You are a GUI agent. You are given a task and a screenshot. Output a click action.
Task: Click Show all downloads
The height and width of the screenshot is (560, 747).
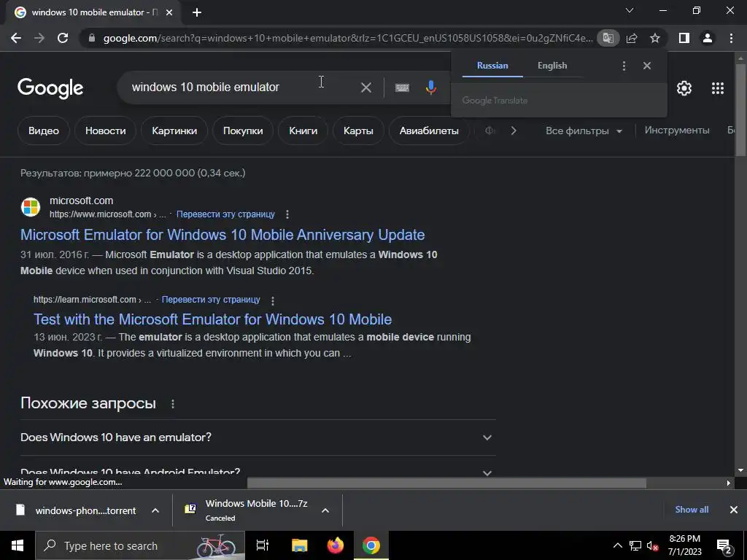tap(692, 510)
